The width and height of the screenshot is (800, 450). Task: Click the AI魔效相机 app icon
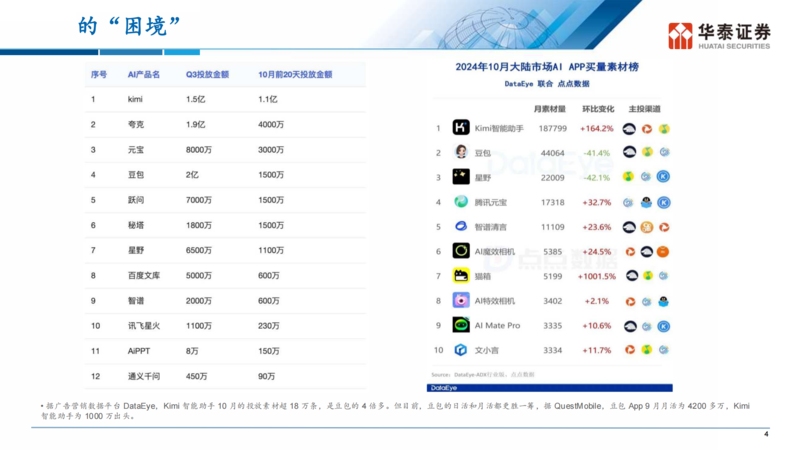461,251
